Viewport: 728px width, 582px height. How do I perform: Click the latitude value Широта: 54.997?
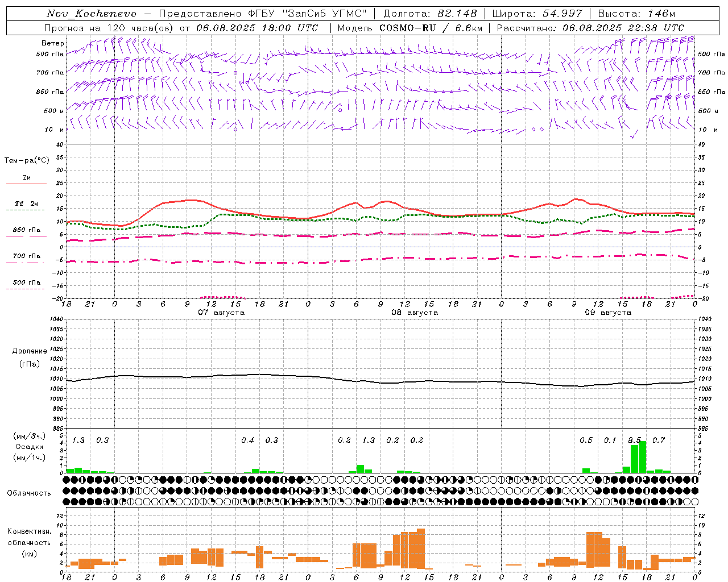click(537, 14)
